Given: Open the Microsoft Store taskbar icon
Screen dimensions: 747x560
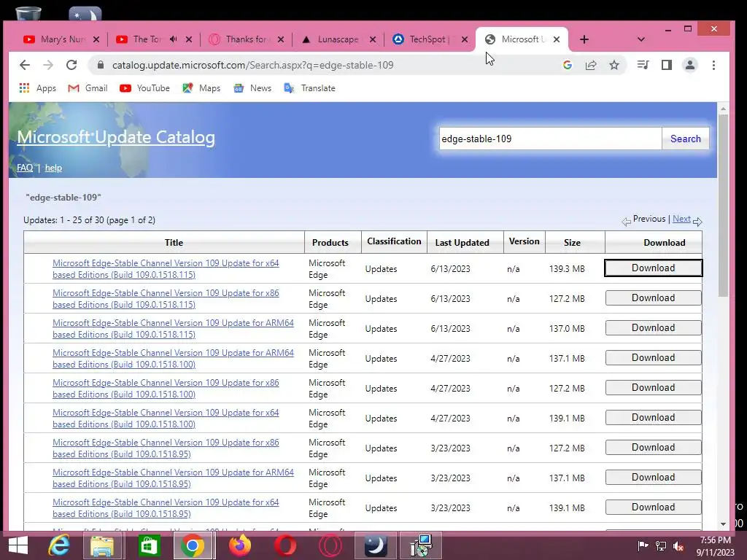Looking at the screenshot, I should 149,545.
